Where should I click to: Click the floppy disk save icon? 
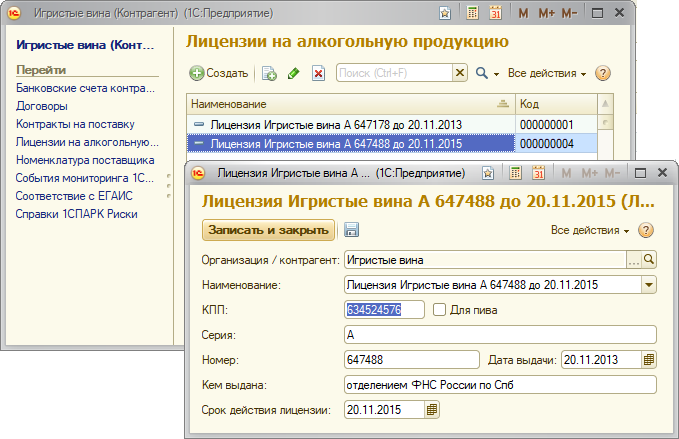point(351,230)
